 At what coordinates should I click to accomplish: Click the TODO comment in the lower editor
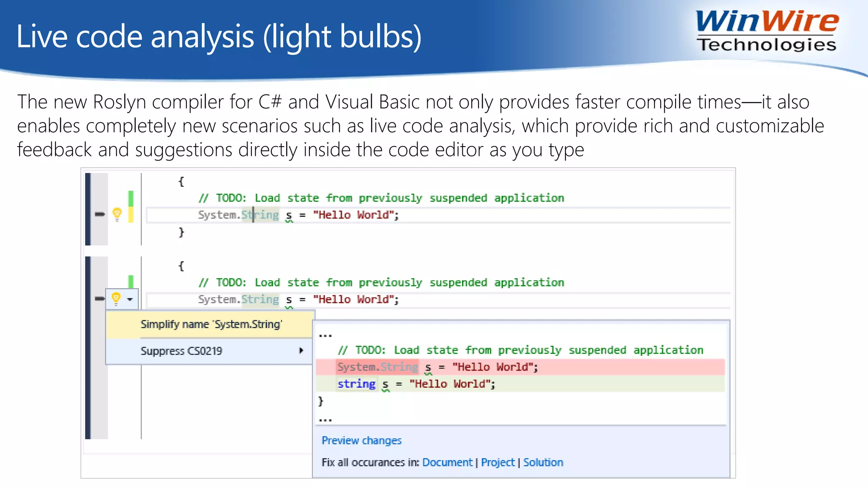click(381, 283)
